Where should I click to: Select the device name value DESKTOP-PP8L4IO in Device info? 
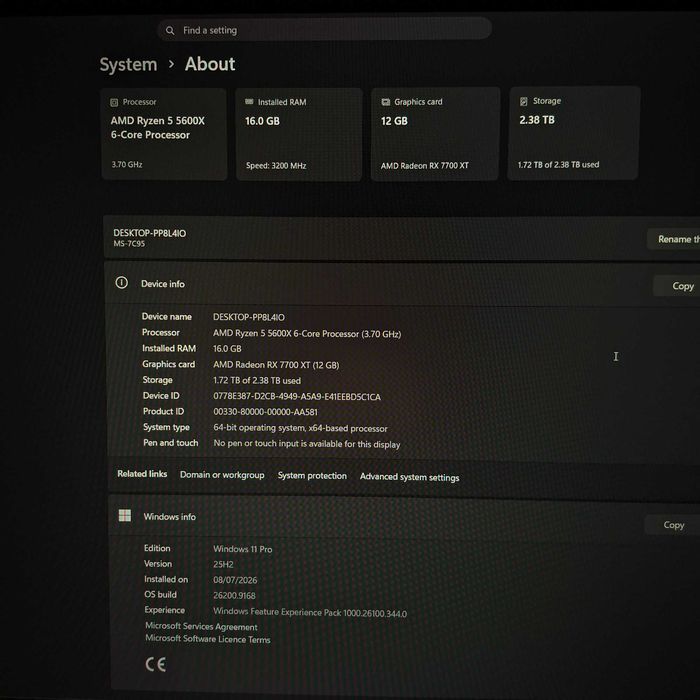point(249,317)
